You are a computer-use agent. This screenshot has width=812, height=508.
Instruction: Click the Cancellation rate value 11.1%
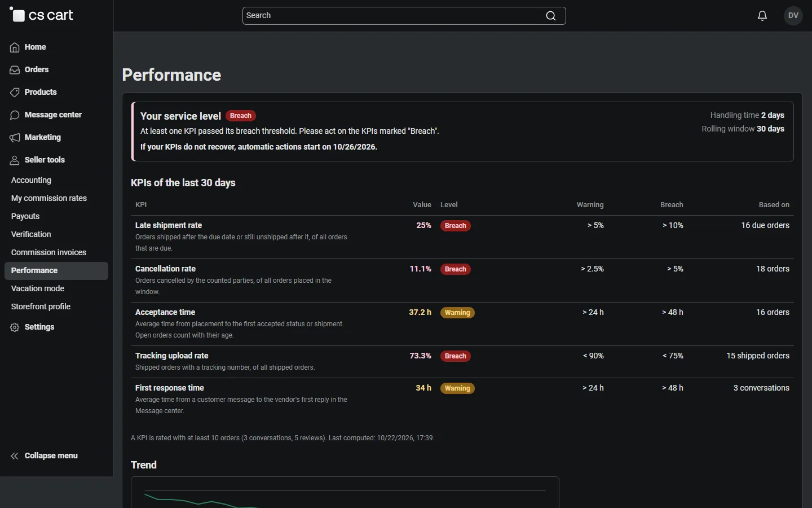(x=420, y=269)
